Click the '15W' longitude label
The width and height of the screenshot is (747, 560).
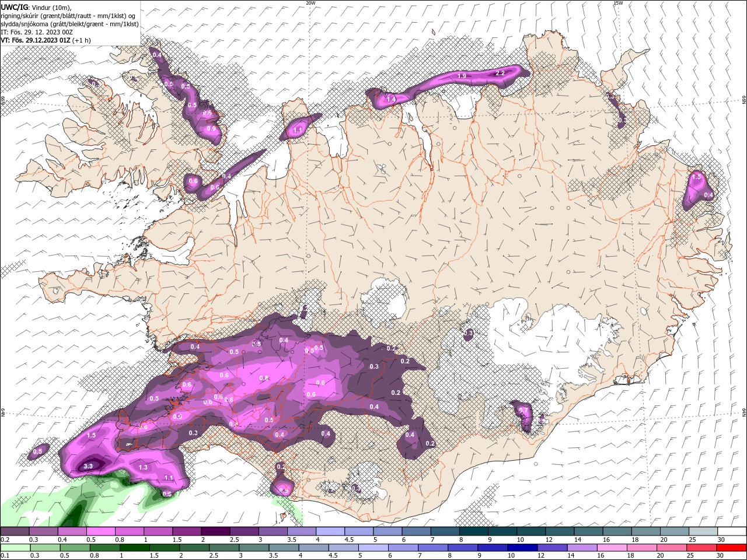coord(618,3)
